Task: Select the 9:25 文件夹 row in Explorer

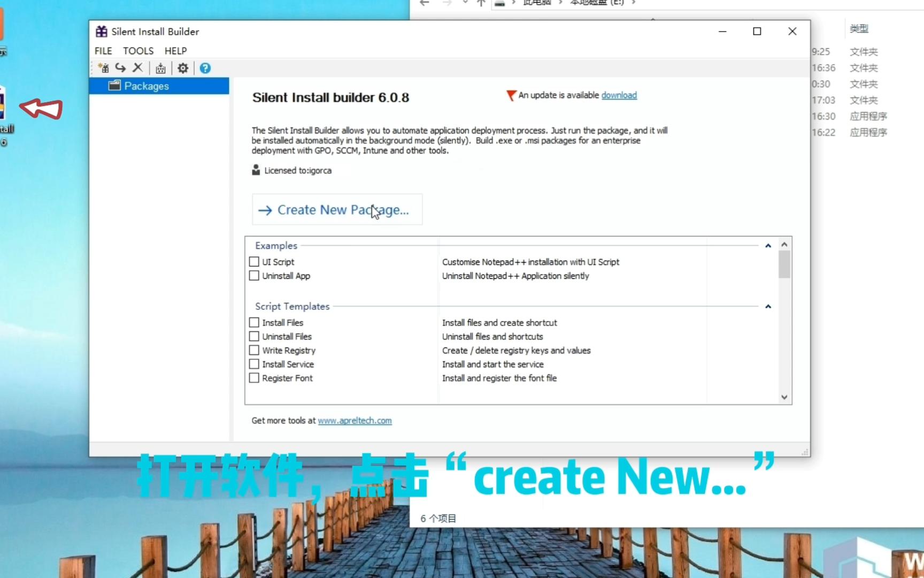Action: coord(866,52)
